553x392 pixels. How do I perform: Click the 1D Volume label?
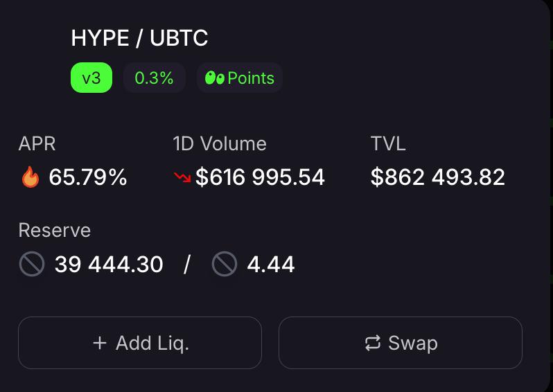point(220,144)
